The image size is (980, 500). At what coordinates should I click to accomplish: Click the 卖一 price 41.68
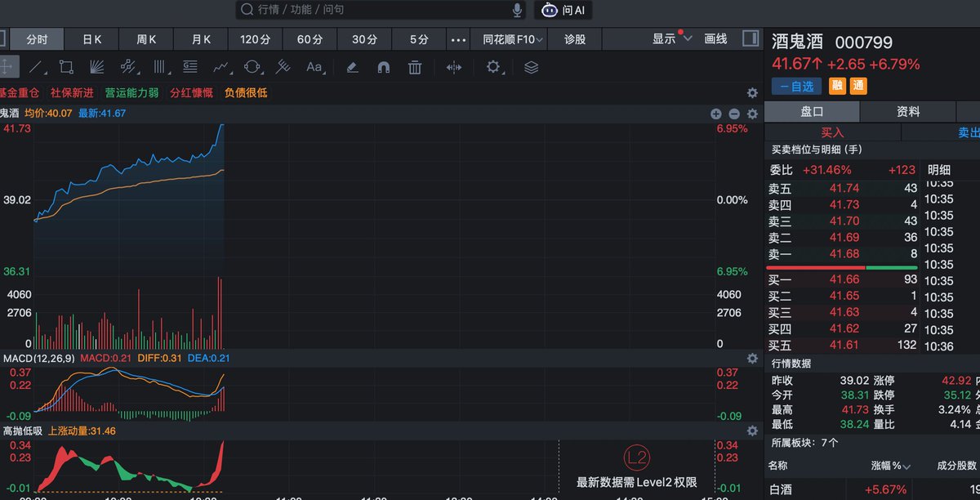[x=844, y=254]
